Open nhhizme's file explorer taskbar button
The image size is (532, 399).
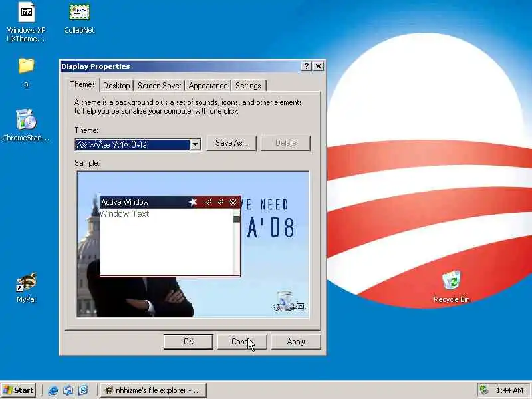[154, 390]
